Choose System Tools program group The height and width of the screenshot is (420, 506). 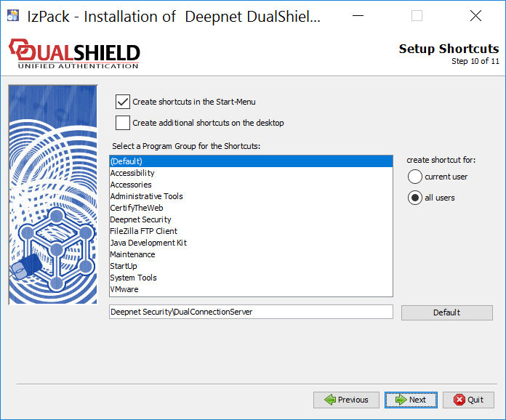251,278
